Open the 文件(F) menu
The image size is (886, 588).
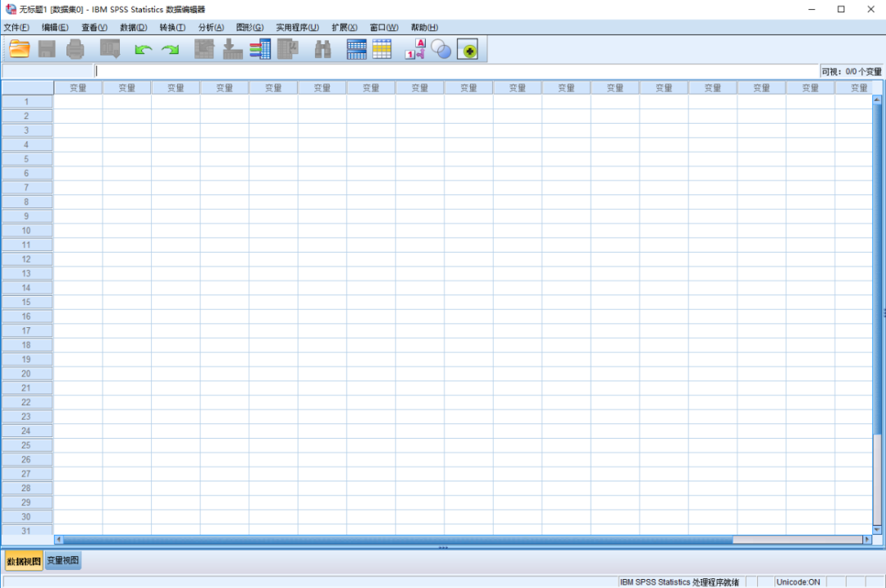click(16, 27)
